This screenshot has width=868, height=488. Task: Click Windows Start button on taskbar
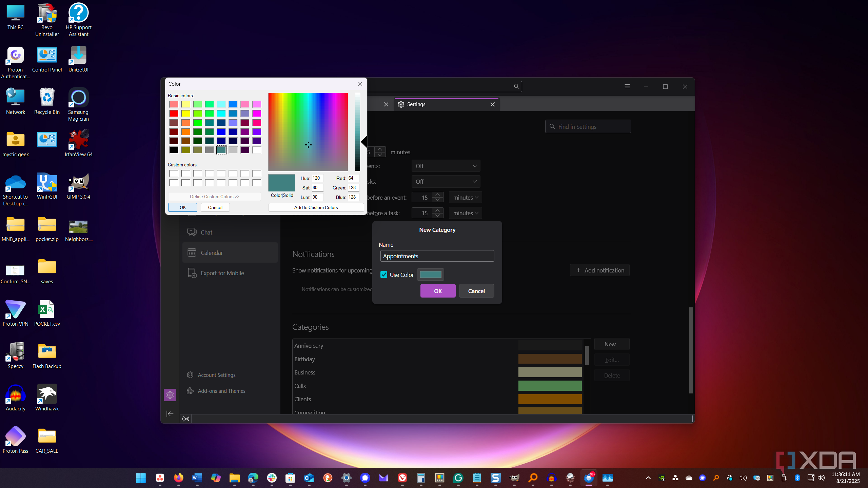[141, 478]
